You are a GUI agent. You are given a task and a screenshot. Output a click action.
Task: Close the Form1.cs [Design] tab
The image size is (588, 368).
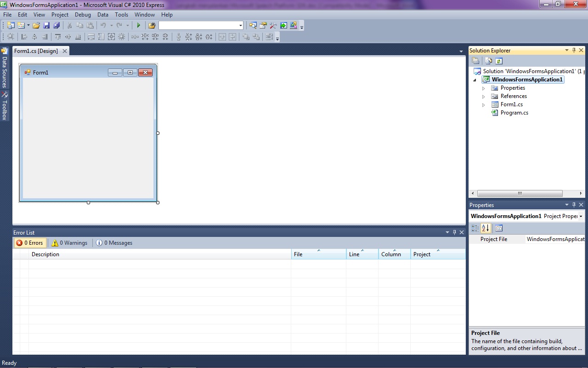click(65, 51)
